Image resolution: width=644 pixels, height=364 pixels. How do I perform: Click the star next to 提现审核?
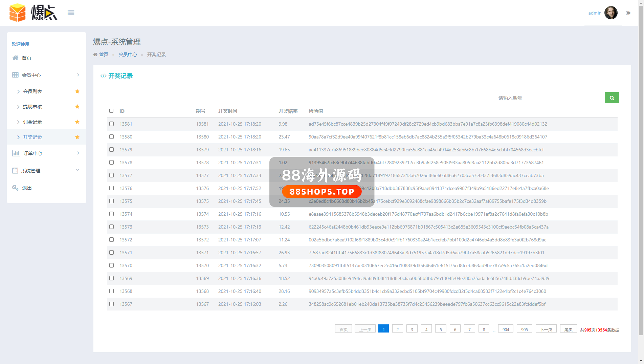(77, 107)
